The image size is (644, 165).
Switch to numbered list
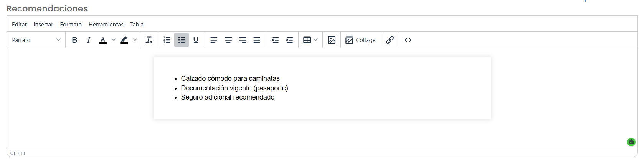[167, 40]
